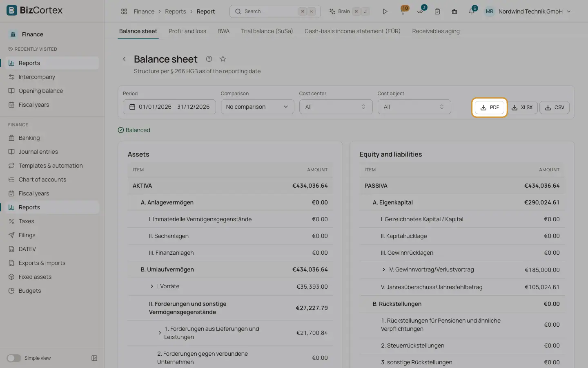
Task: Switch to the Receivables aging tab
Action: tap(436, 31)
